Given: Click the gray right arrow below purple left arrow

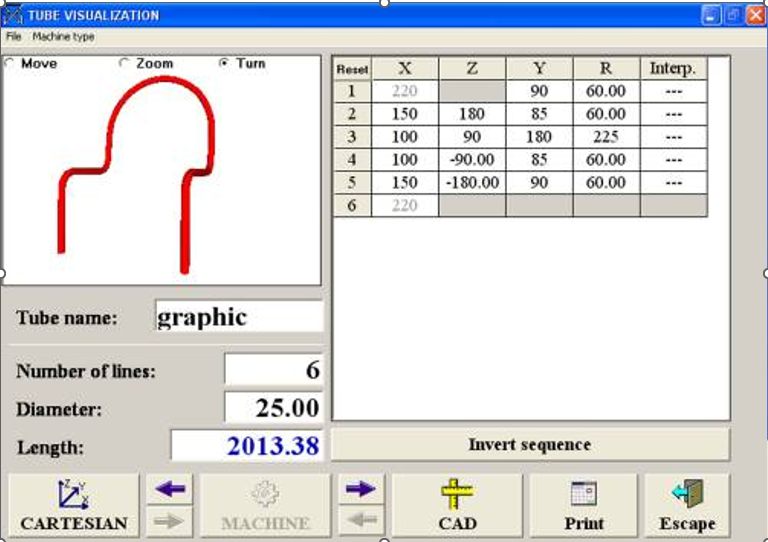Looking at the screenshot, I should coord(171,521).
